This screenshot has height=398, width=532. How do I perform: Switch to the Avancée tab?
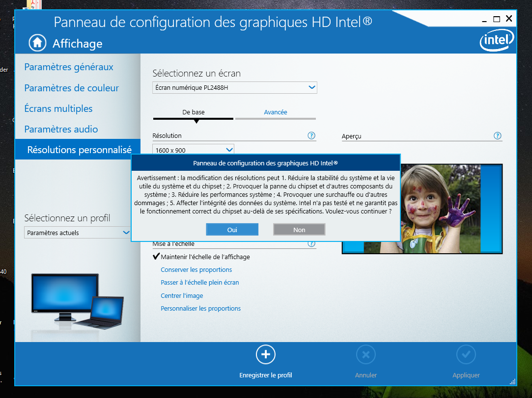(276, 112)
